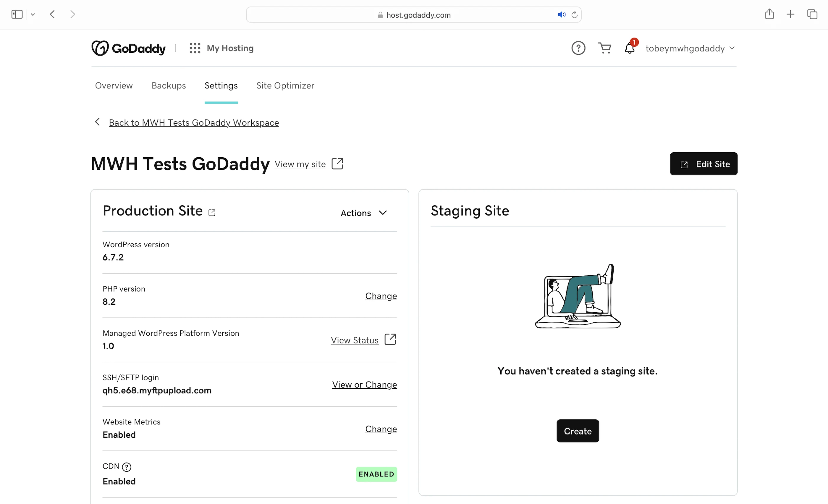Viewport: 828px width, 504px height.
Task: Click the CDN help info icon
Action: 127,467
